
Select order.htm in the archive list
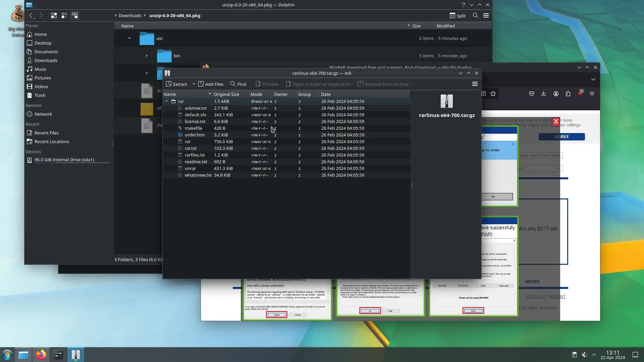point(195,135)
